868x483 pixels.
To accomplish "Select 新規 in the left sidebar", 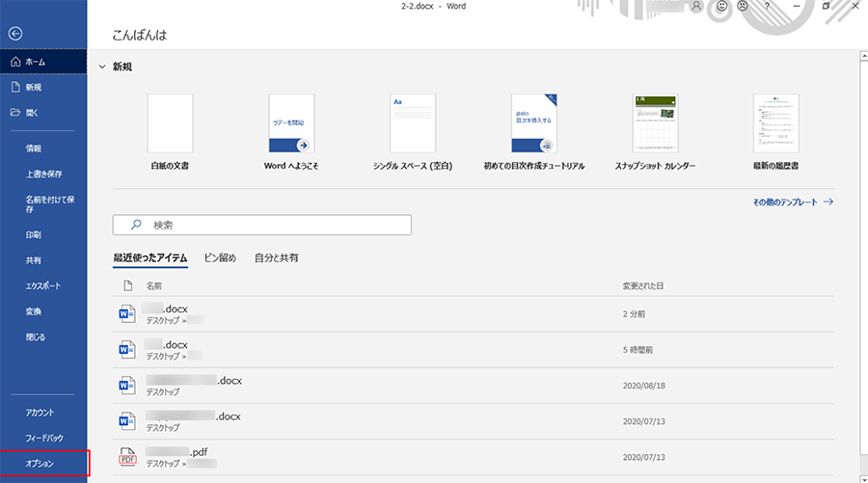I will tap(43, 87).
